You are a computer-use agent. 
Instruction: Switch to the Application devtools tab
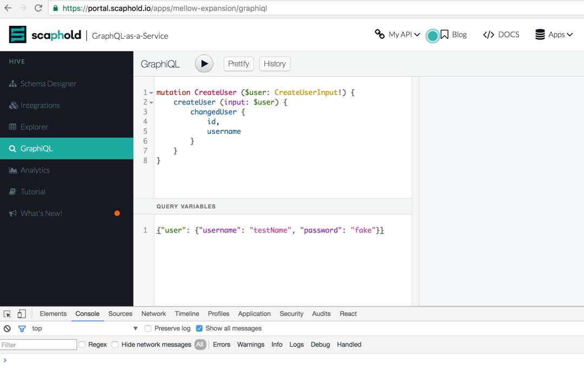coord(254,314)
